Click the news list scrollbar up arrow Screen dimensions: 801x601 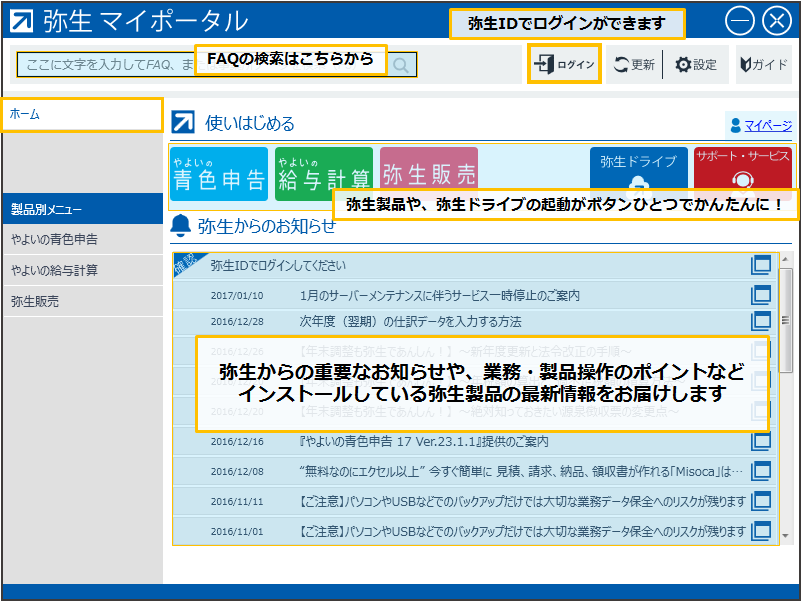coord(786,260)
